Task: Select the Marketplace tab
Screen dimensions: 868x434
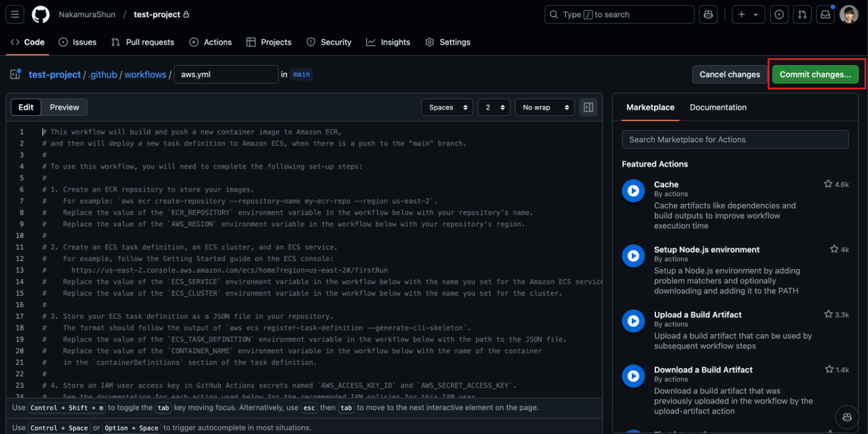Action: tap(650, 107)
